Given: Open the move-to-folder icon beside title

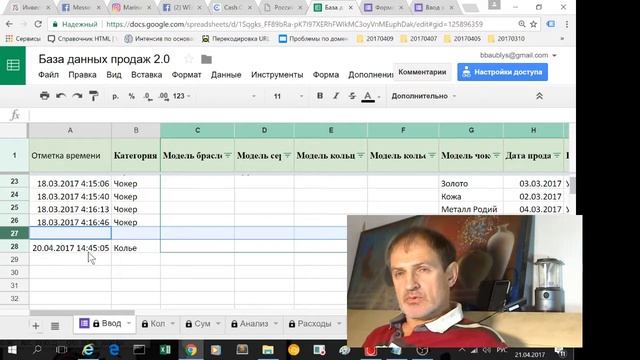Looking at the screenshot, I should coord(206,60).
